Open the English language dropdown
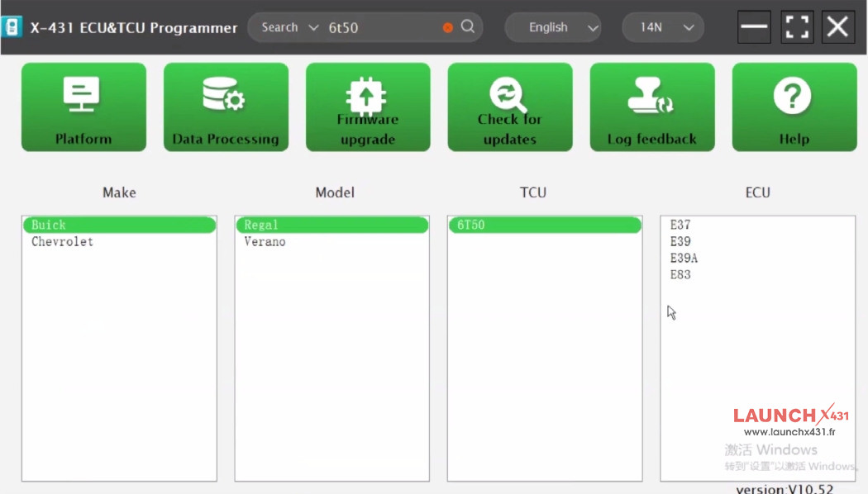This screenshot has height=494, width=868. (553, 27)
